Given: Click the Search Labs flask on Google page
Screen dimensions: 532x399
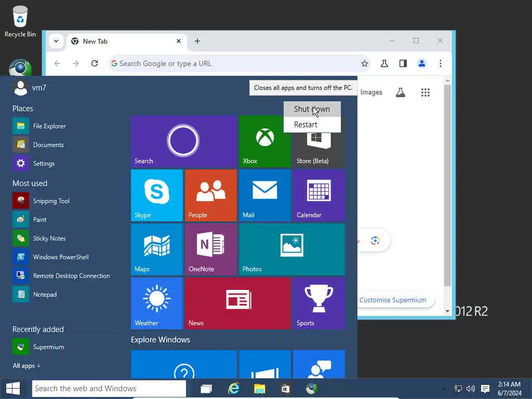Looking at the screenshot, I should click(401, 92).
